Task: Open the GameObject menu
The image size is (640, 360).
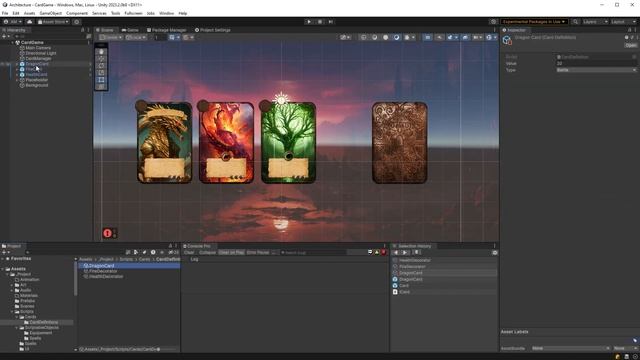Action: coord(51,13)
